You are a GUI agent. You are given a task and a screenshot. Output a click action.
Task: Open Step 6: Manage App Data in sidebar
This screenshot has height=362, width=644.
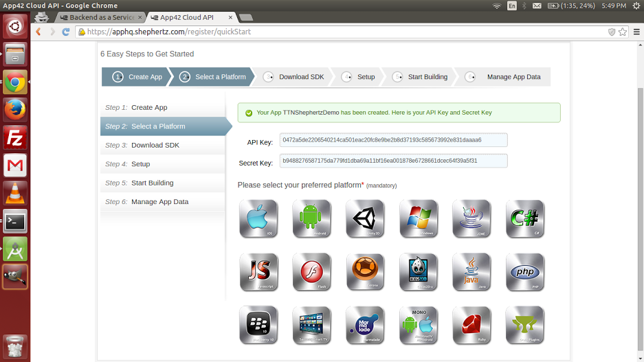coord(163,202)
